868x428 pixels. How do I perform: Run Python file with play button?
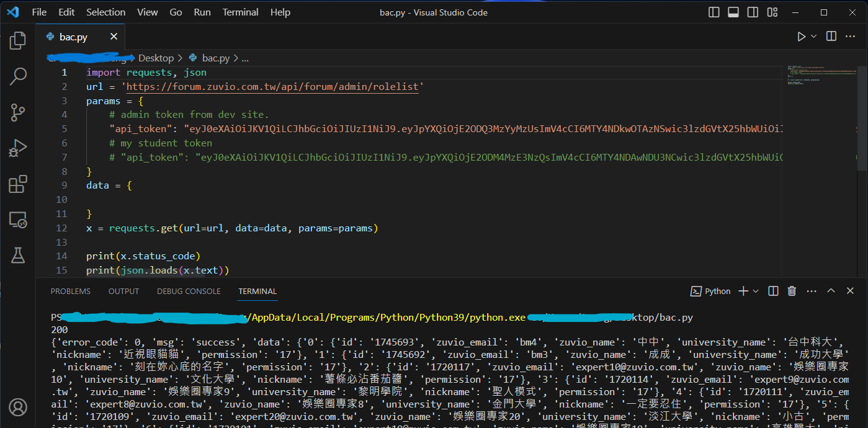pyautogui.click(x=802, y=37)
